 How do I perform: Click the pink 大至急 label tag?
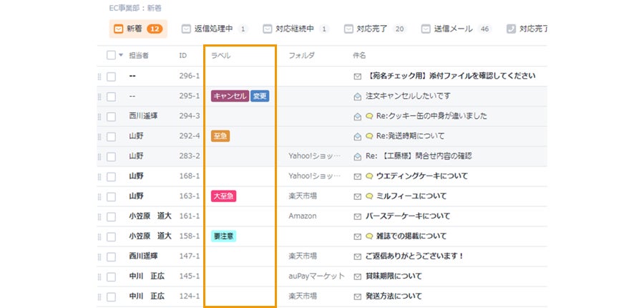pyautogui.click(x=223, y=196)
